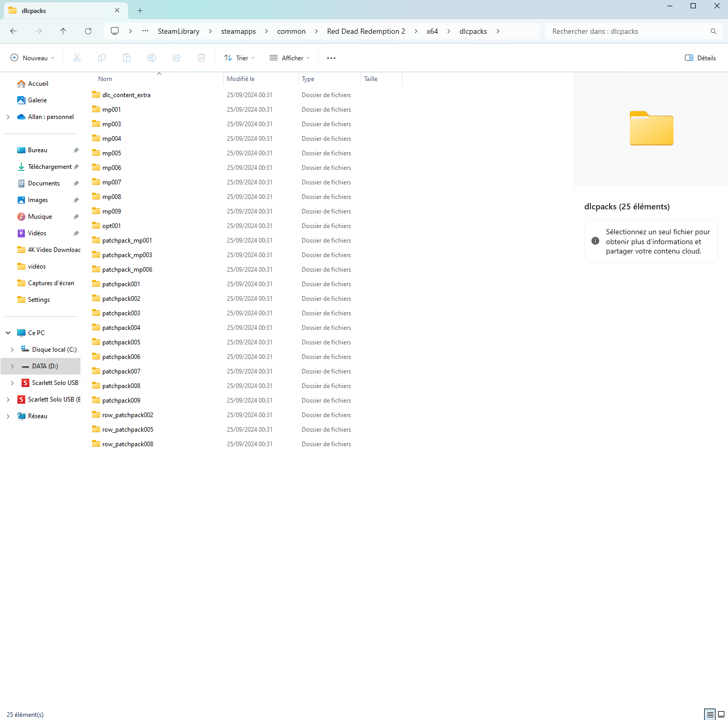Select the patchpack005 folder
The image size is (728, 720).
(x=121, y=342)
